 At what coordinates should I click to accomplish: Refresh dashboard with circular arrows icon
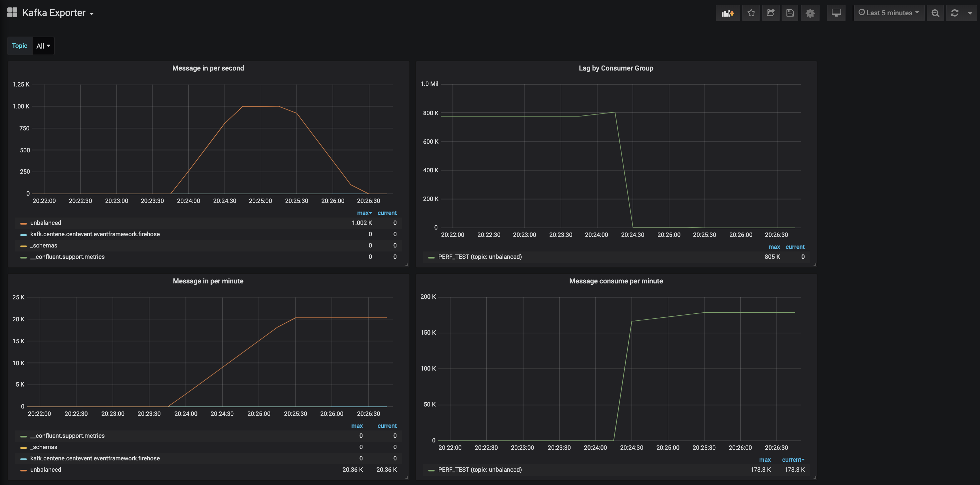(x=954, y=13)
